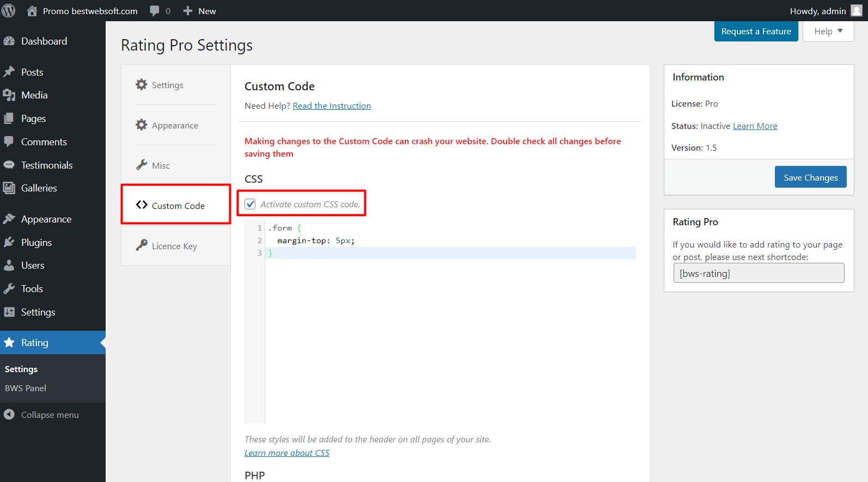Click the New label in admin bar
868x482 pixels.
coord(207,11)
